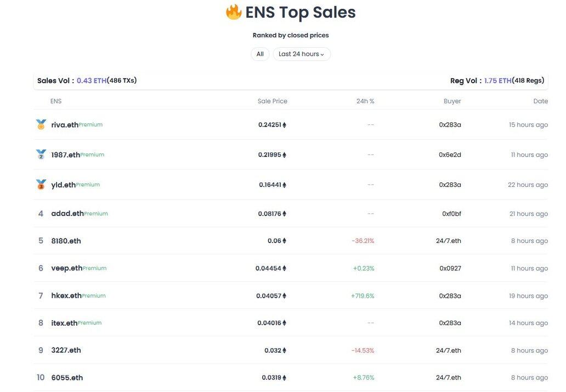
Task: Click the fire icon next to ENS Top Sales
Action: pos(234,12)
